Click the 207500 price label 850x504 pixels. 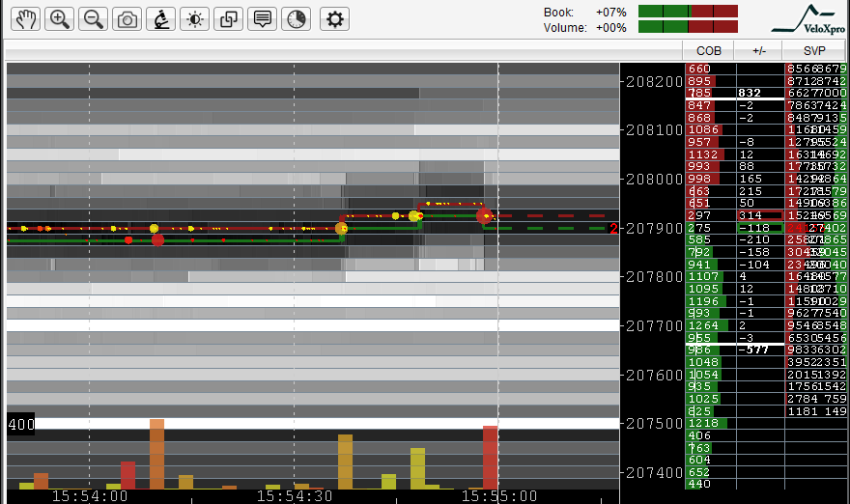(654, 423)
